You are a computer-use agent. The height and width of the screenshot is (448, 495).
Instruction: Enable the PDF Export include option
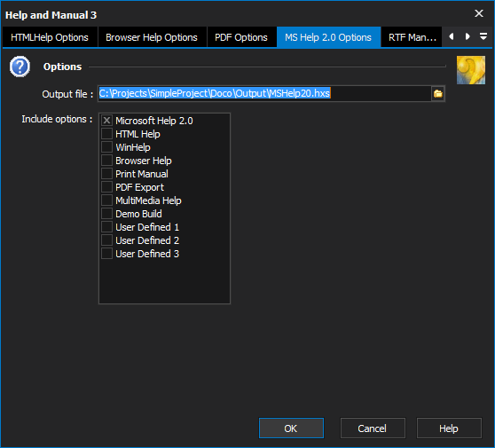click(106, 187)
